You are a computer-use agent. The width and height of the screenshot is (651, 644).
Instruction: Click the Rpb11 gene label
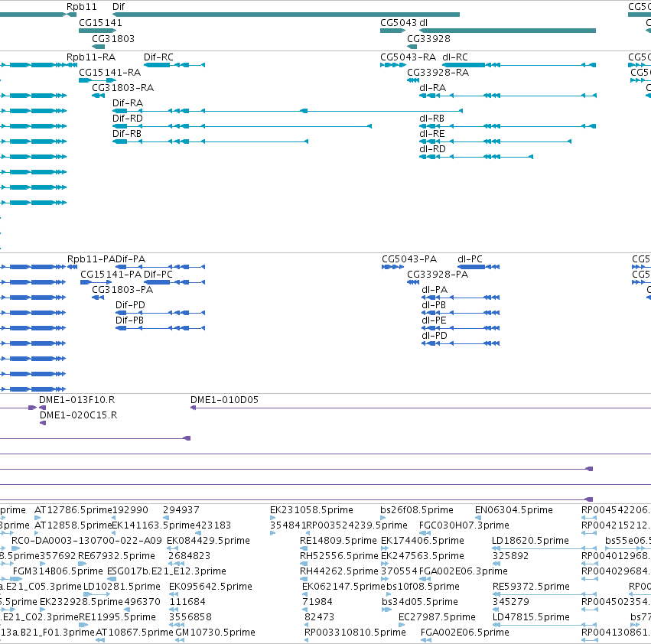tap(81, 7)
